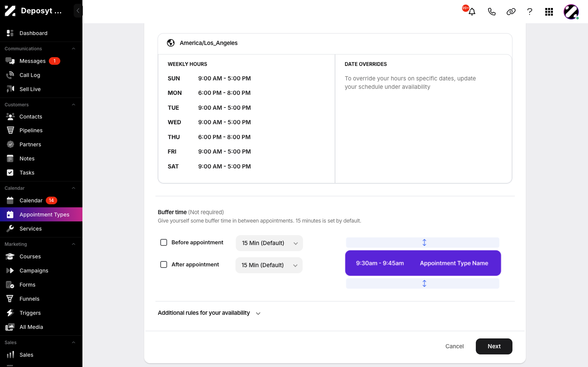Collapse the Communications section

[x=74, y=49]
